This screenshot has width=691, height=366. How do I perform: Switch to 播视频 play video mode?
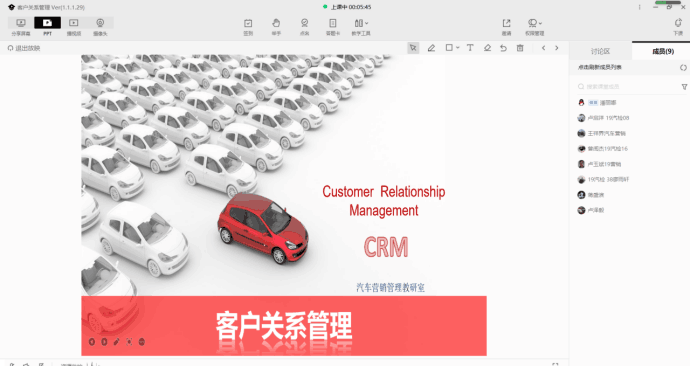(74, 27)
